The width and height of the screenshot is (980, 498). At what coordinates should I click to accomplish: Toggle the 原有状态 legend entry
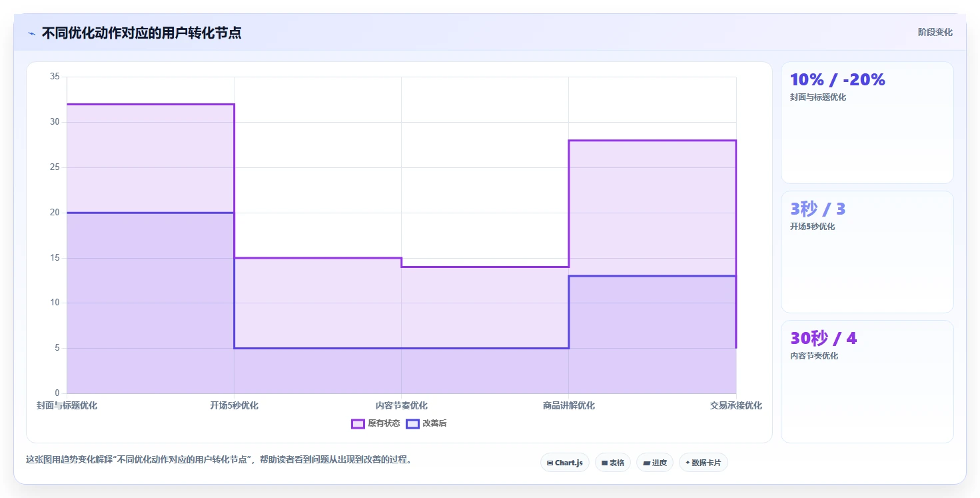pyautogui.click(x=376, y=423)
